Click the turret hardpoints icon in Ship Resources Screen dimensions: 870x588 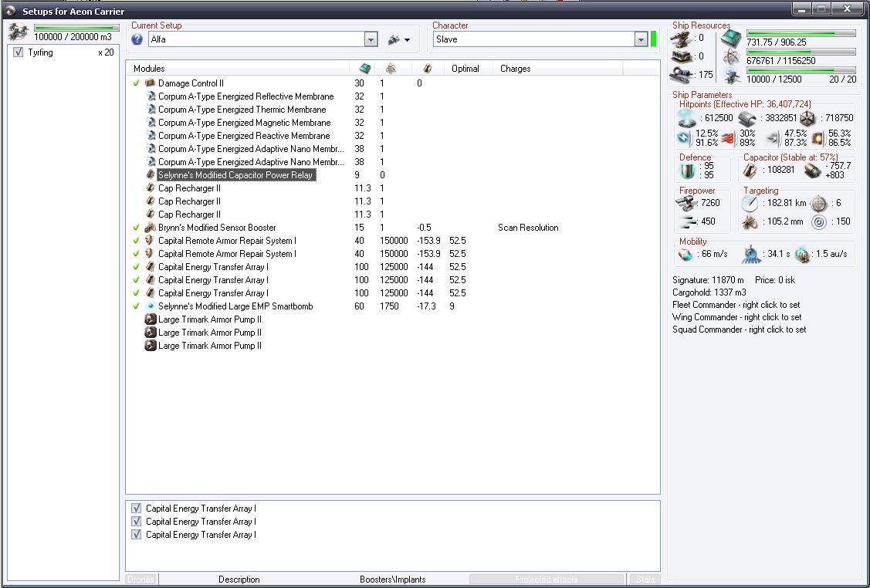click(x=681, y=38)
